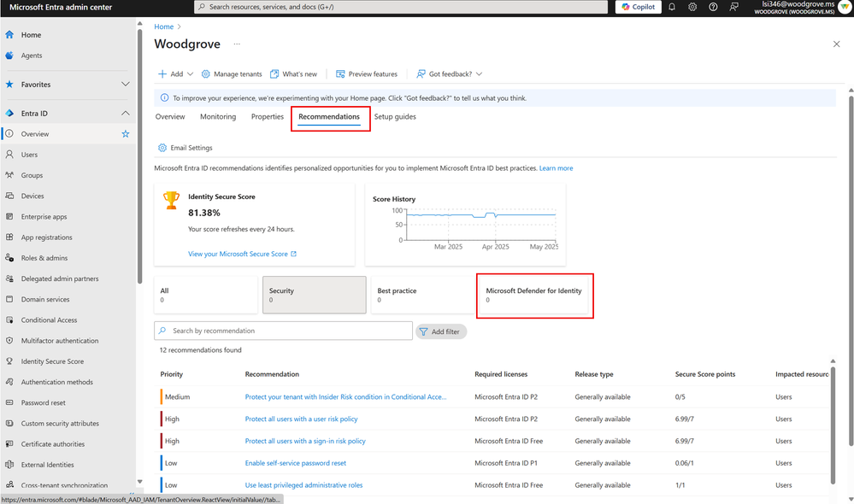
Task: Open Custom security attributes
Action: (x=60, y=424)
